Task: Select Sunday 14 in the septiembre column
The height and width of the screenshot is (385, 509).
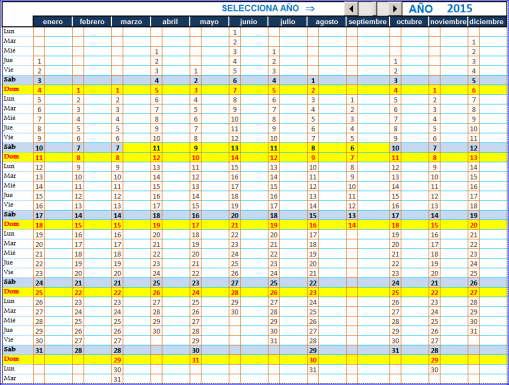Action: click(x=352, y=225)
